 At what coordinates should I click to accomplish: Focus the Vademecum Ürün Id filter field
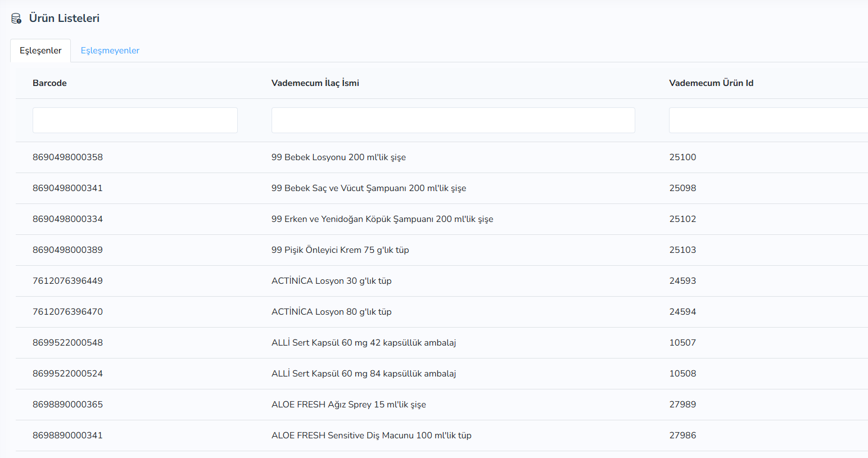pyautogui.click(x=768, y=120)
